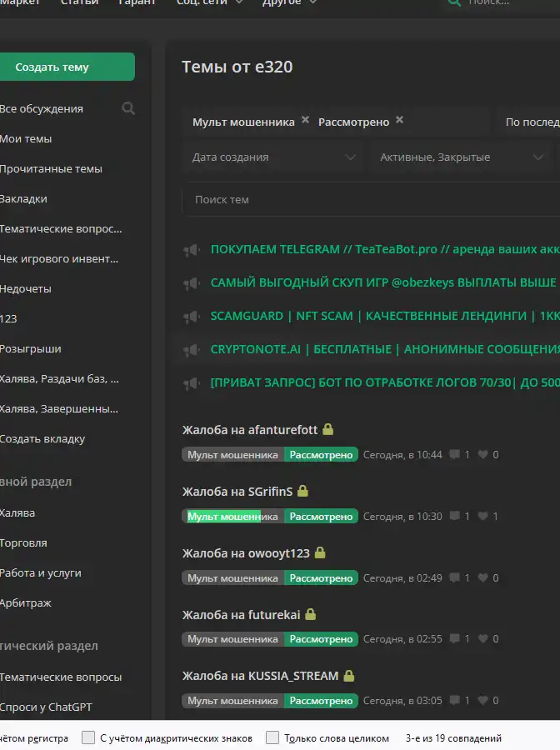Screen dimensions: 560x750
Task: Click comments icon on the KUSSIA_STREAM thread row
Action: point(455,700)
